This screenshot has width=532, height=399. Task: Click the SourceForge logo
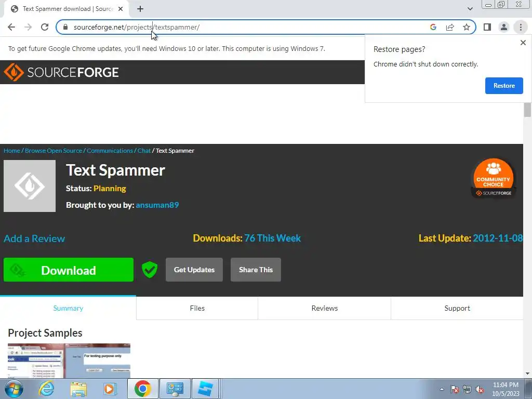coord(61,72)
